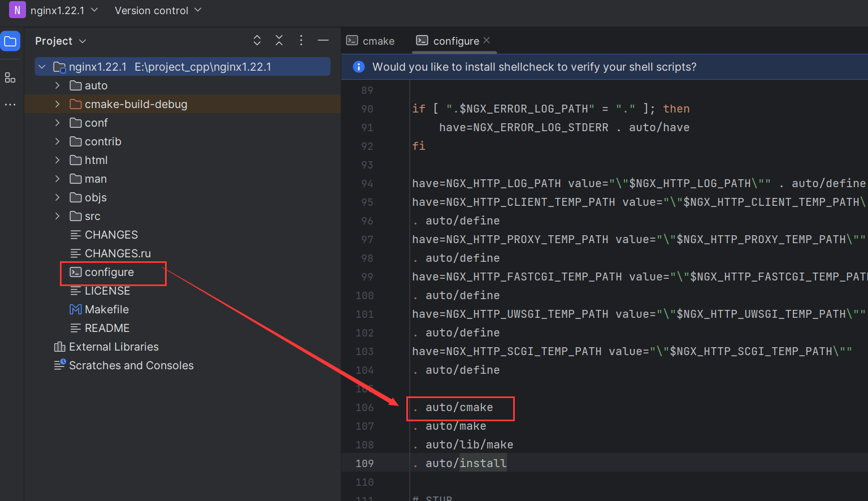Expand the auto folder

click(x=57, y=85)
